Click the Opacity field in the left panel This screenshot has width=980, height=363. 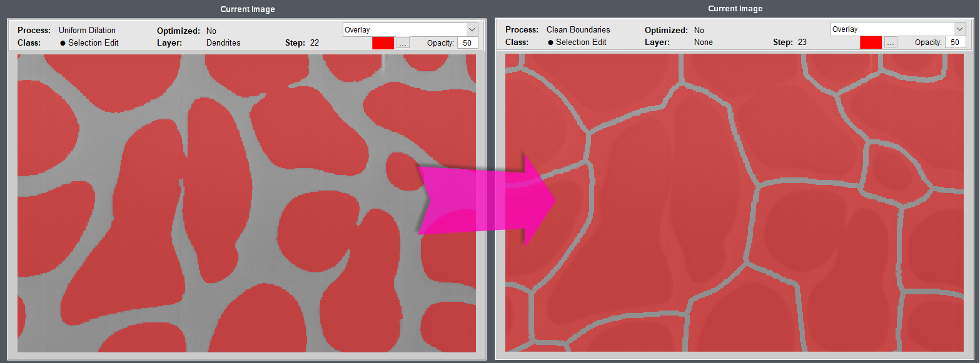point(468,42)
